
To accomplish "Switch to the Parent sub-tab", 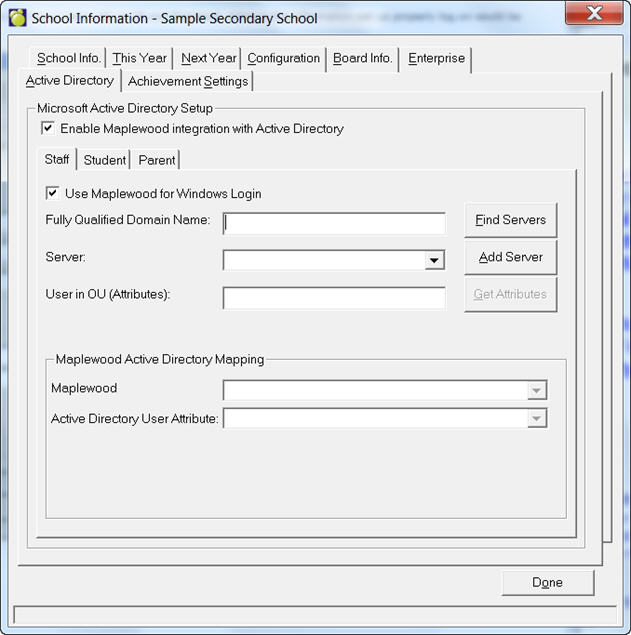I will point(156,160).
